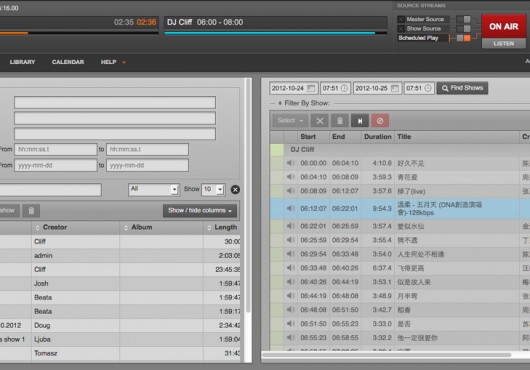Click speaker icon in 06:12:07 row
The height and width of the screenshot is (370, 530).
[x=290, y=208]
